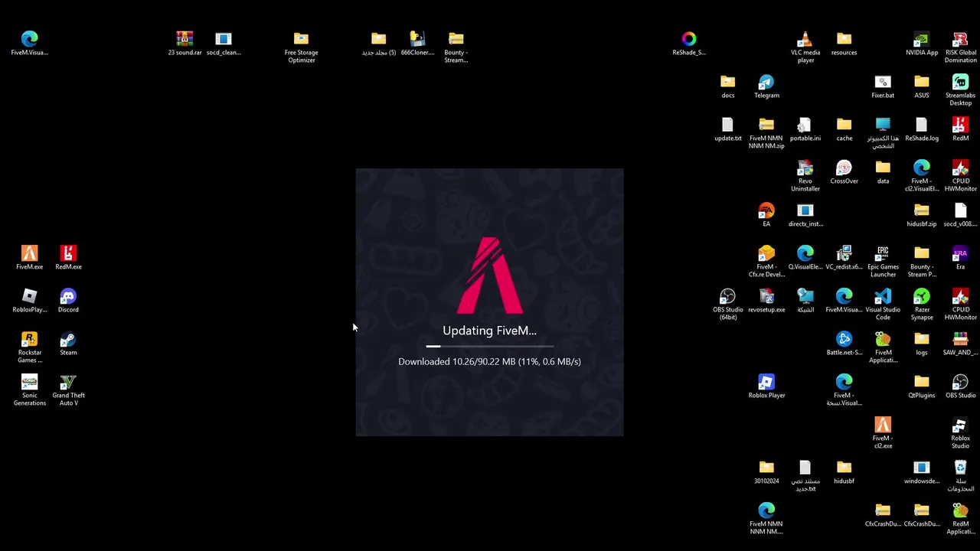
Task: Select the update.txt file
Action: [728, 129]
